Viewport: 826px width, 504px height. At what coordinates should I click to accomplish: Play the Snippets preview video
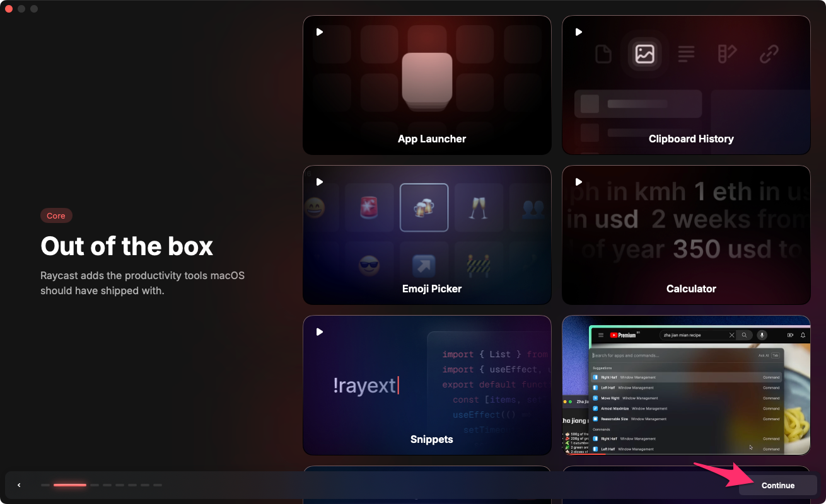tap(320, 332)
